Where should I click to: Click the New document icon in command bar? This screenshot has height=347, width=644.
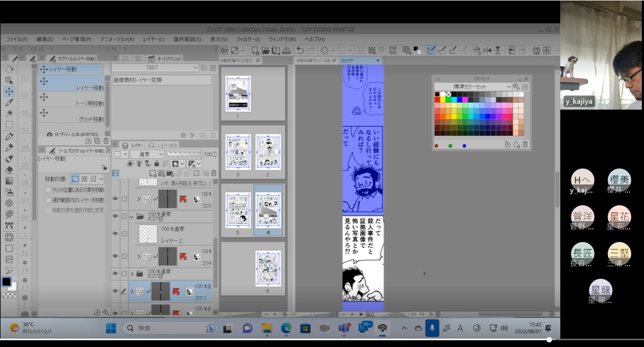tap(255, 50)
